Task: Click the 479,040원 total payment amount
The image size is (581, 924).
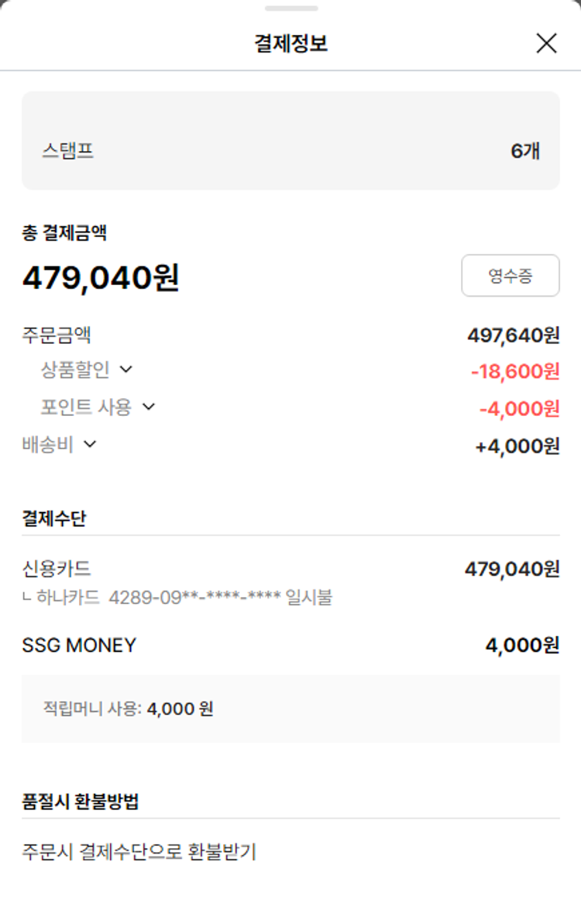Action: (101, 277)
